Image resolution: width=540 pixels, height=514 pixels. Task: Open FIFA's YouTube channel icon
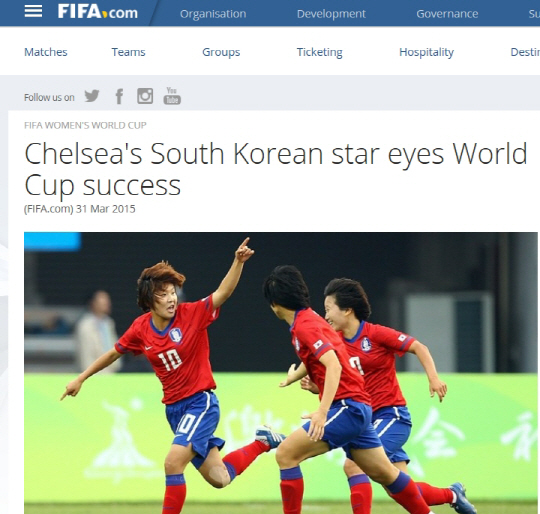click(x=172, y=96)
